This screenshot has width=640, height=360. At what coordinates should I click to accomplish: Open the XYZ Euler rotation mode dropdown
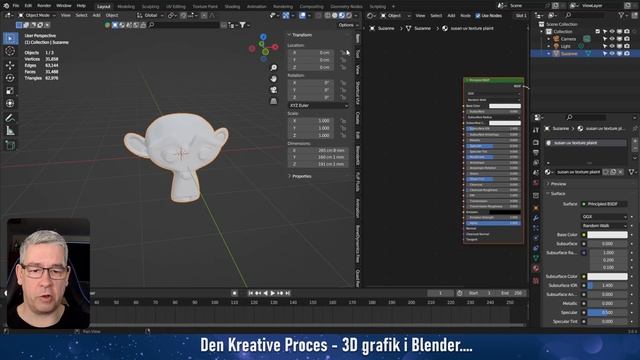tap(318, 106)
